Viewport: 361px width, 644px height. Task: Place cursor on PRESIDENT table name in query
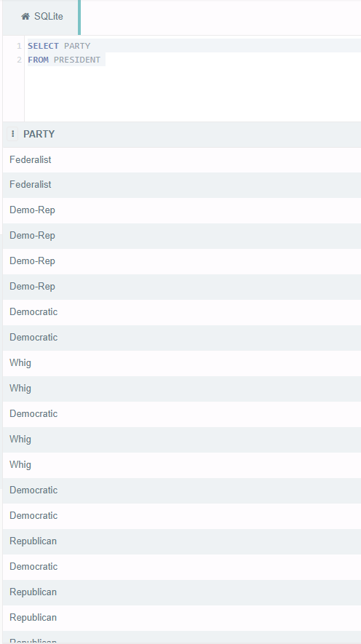pos(77,60)
